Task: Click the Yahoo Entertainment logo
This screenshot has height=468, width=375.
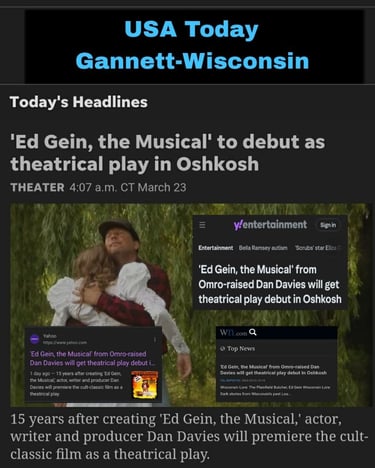Action: click(x=270, y=225)
